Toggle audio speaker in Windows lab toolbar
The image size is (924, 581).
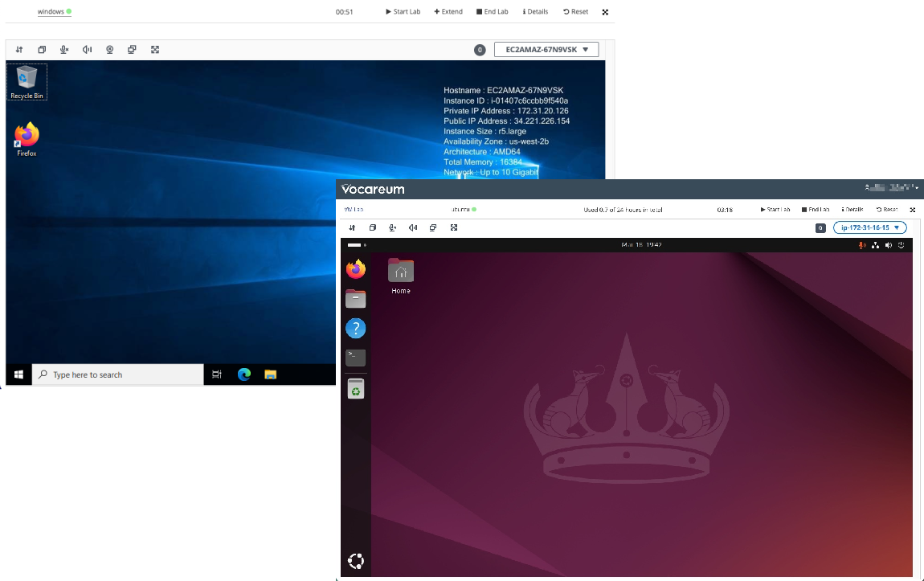[87, 50]
